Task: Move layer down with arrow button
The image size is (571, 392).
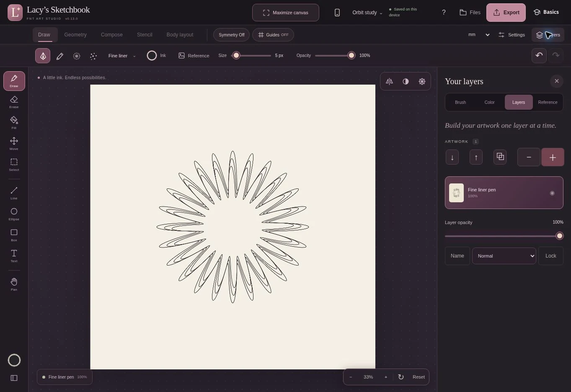Action: (x=452, y=157)
